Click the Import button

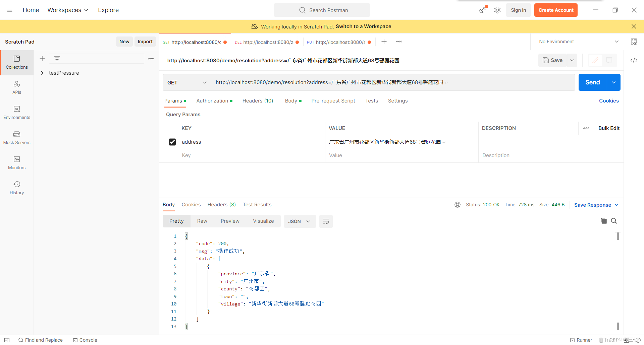click(x=145, y=42)
